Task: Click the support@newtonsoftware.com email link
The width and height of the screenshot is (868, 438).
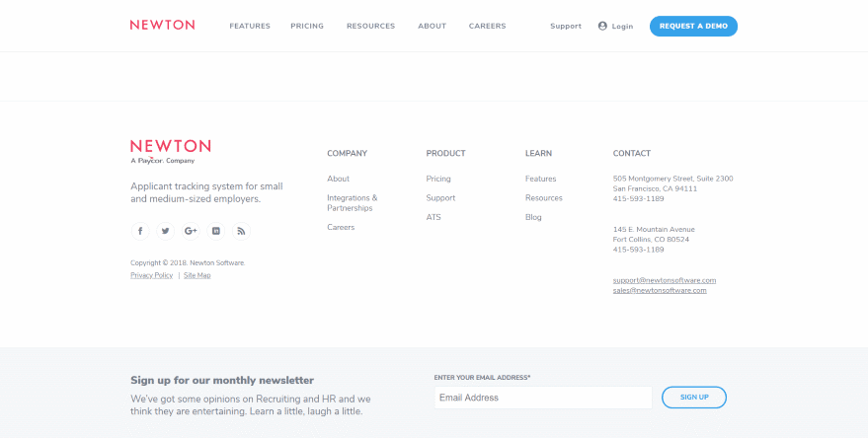Action: [665, 280]
